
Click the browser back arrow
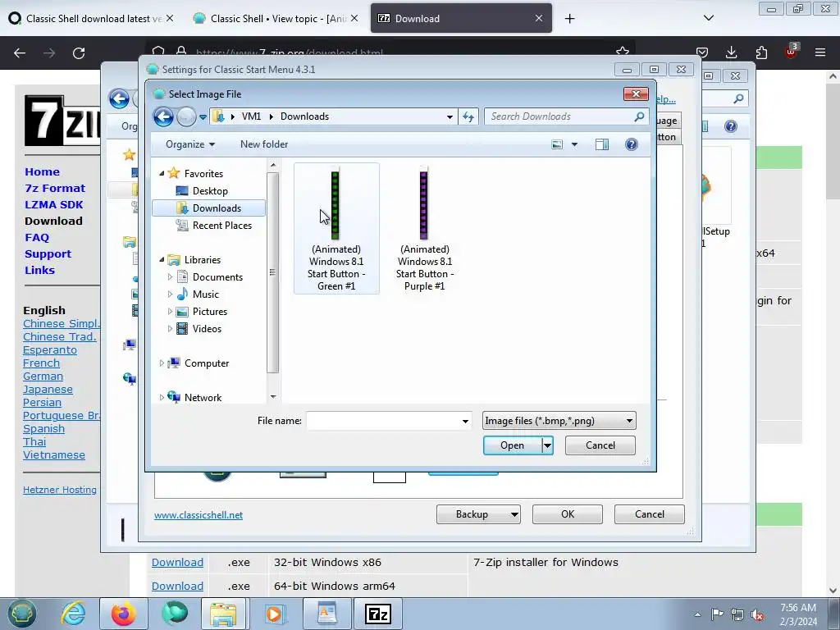(x=20, y=53)
